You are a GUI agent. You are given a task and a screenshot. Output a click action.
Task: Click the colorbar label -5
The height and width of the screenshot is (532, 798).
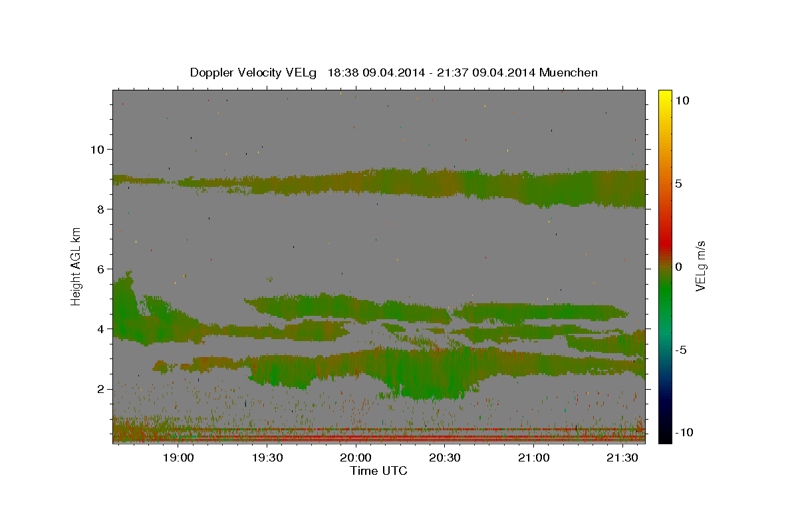point(681,350)
